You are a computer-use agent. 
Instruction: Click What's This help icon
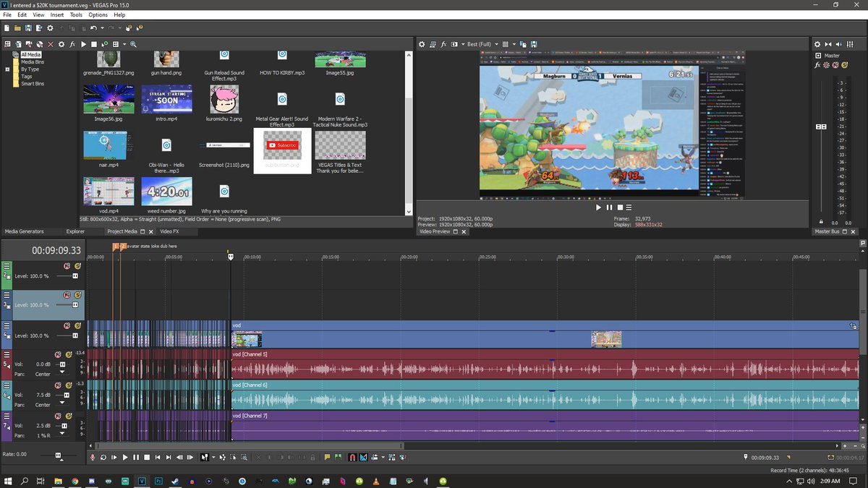pos(140,28)
